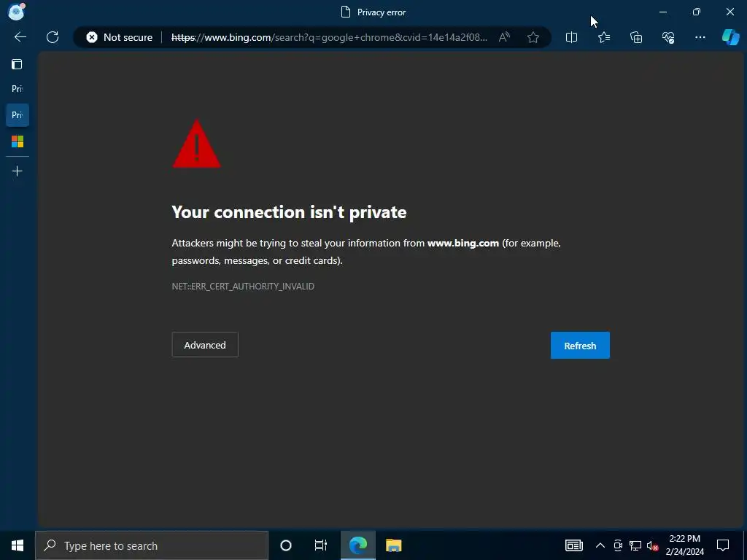This screenshot has height=560, width=747.
Task: Open a new tab with plus icon
Action: tap(18, 171)
